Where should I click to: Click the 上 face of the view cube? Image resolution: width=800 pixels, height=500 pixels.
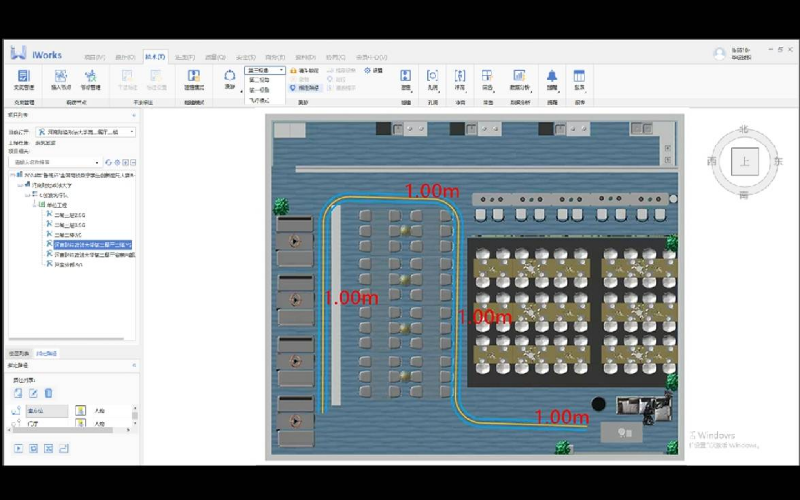tap(745, 162)
